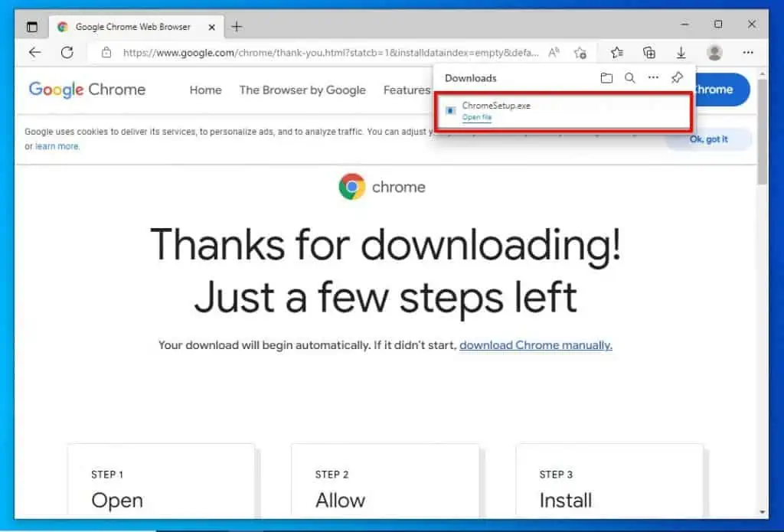Open the Collections icon
This screenshot has width=784, height=532.
point(649,53)
